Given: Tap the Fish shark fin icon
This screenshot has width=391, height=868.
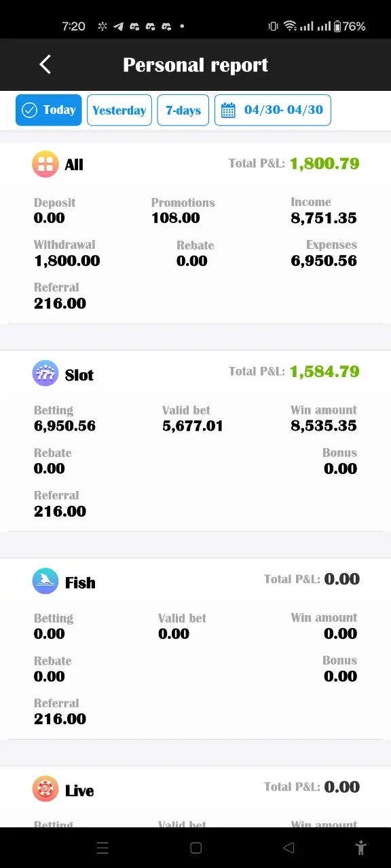Looking at the screenshot, I should [x=45, y=581].
